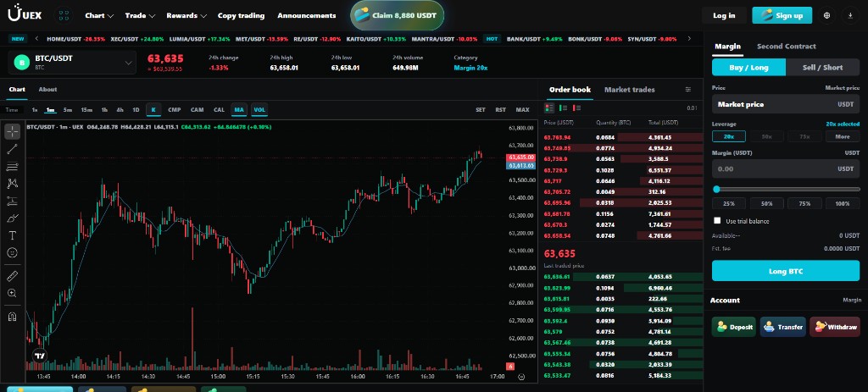Click the Sign up button
This screenshot has width=868, height=392.
click(782, 15)
